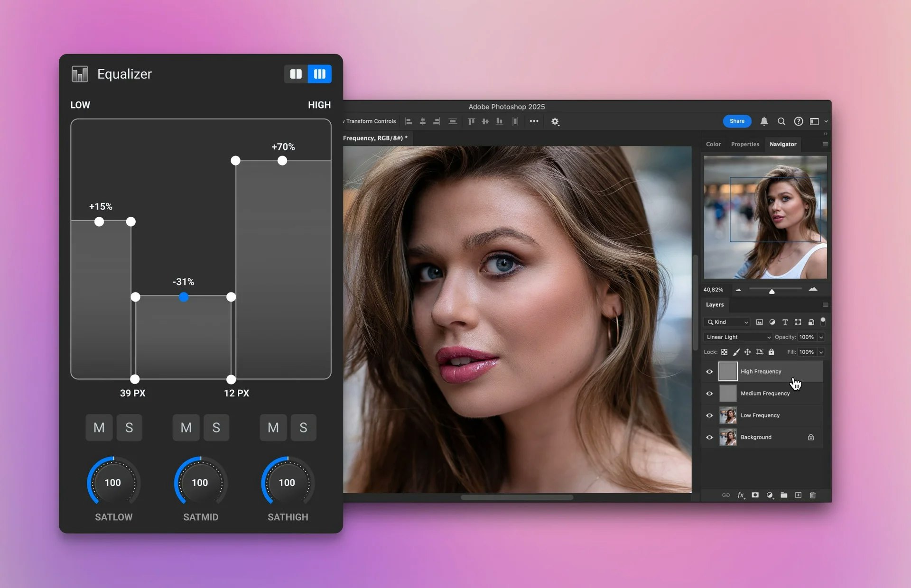Click the Delete layer trash icon

click(x=813, y=495)
